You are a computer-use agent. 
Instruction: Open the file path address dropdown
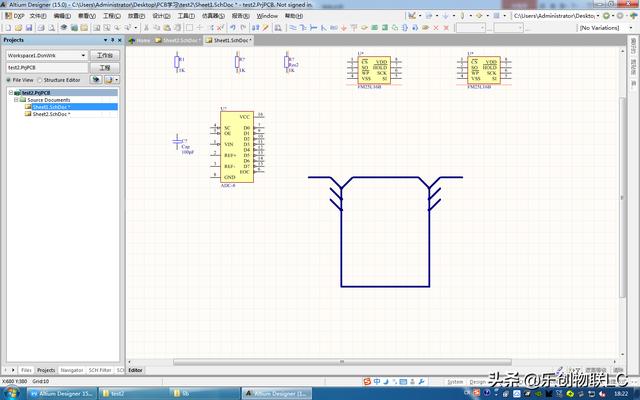(x=598, y=16)
